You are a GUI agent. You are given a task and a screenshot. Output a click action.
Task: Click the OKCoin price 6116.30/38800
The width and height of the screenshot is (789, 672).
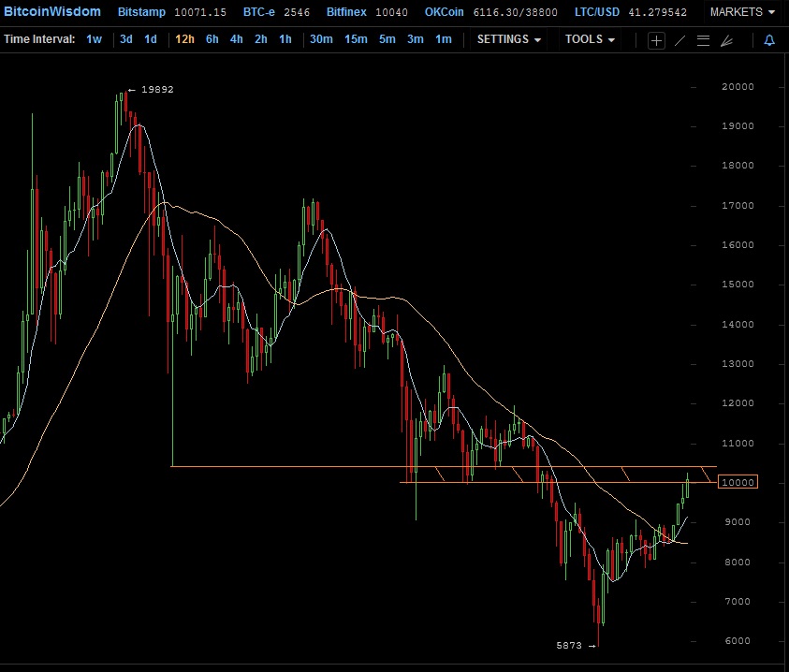tap(516, 12)
